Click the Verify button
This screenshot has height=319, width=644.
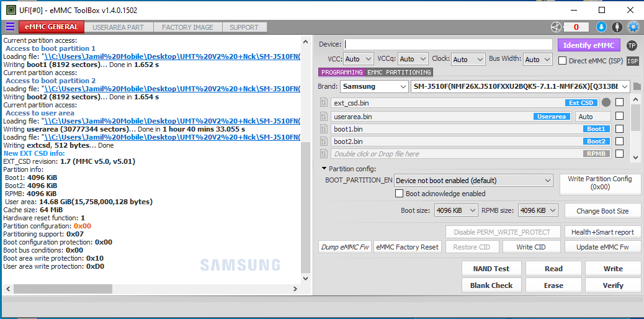click(x=613, y=285)
